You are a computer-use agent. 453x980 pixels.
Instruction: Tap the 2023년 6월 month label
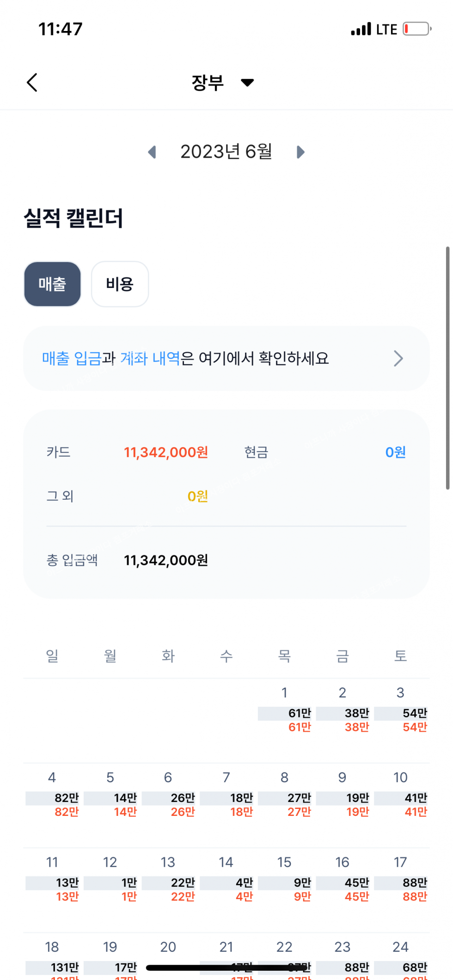click(226, 152)
